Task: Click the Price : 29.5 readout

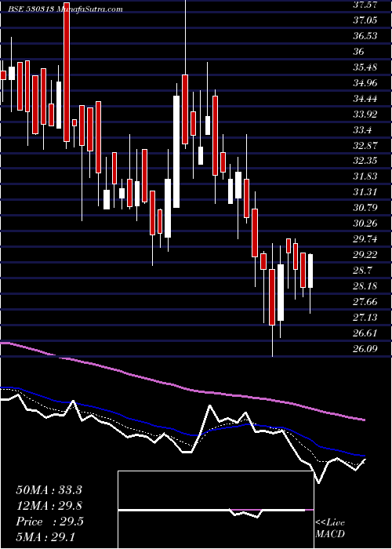Action: [x=49, y=522]
